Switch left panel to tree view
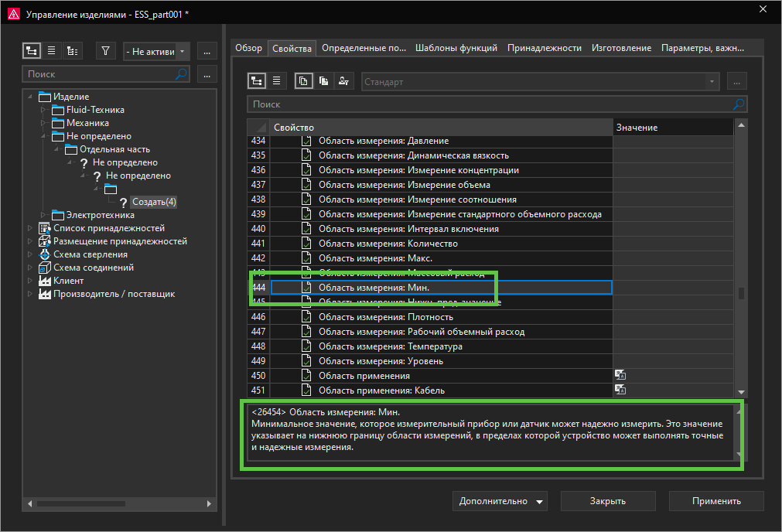The height and width of the screenshot is (532, 782). coord(32,51)
